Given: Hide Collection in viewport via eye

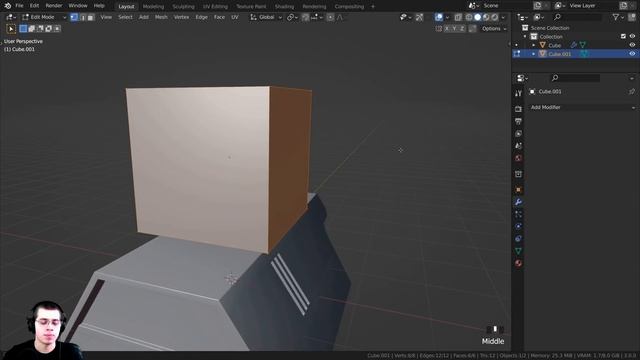Looking at the screenshot, I should coord(632,36).
